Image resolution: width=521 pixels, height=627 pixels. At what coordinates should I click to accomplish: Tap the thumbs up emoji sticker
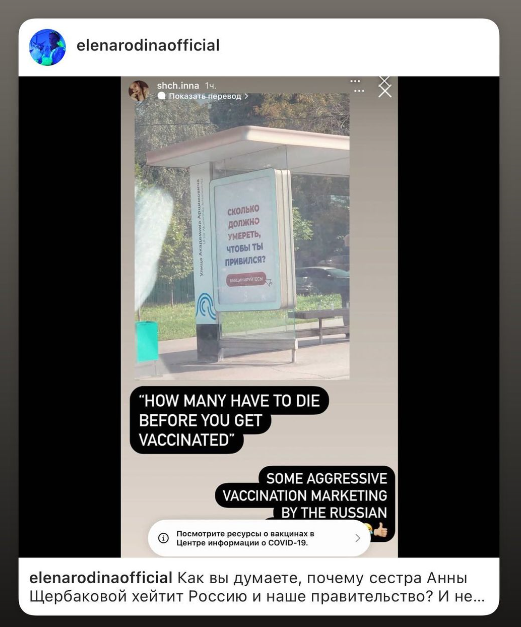click(x=380, y=530)
